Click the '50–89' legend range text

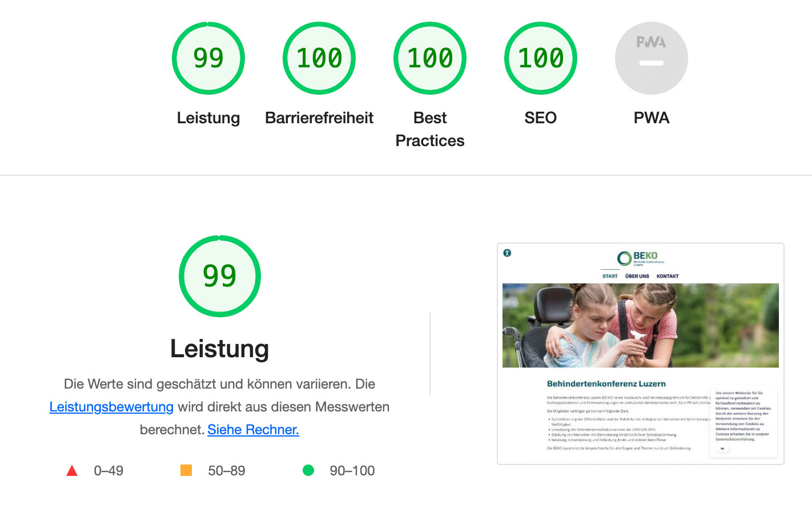[227, 471]
